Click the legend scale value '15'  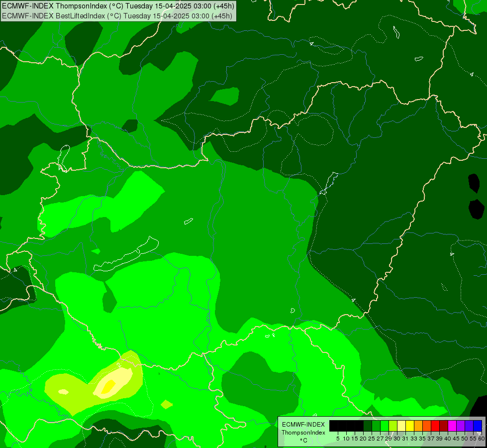355,439
